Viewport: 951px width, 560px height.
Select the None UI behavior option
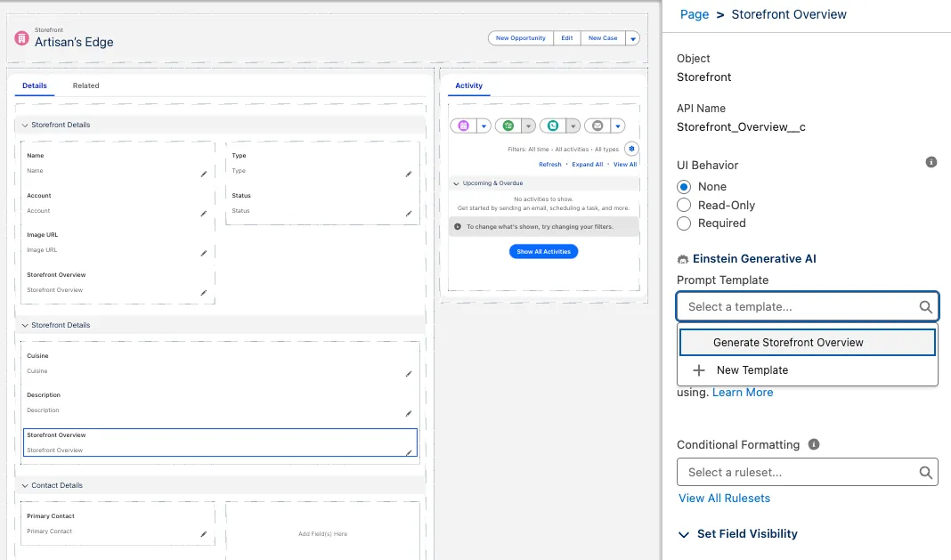(x=684, y=187)
